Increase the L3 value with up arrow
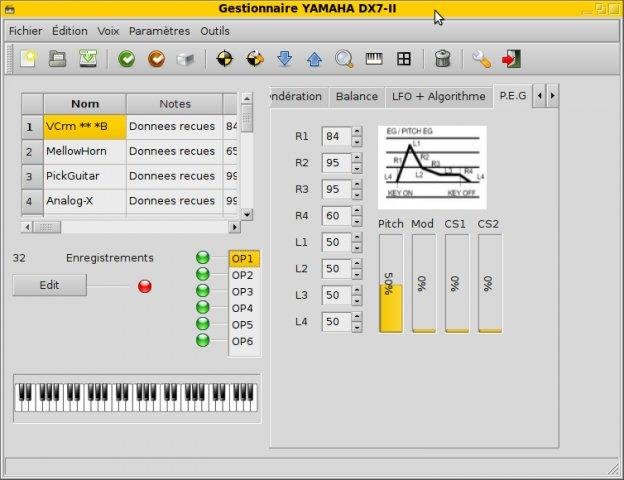624x480 pixels. coord(357,290)
